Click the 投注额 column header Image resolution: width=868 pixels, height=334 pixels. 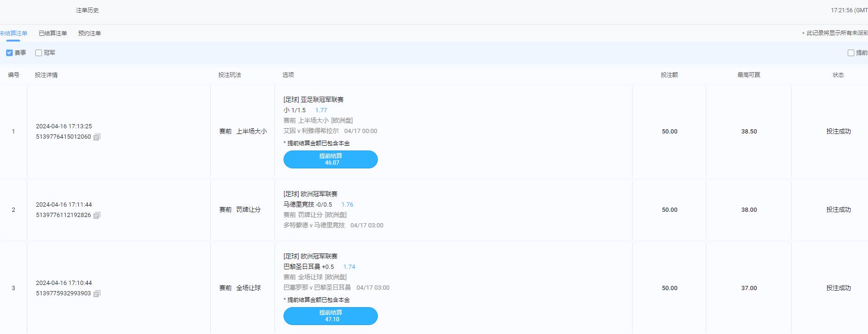[x=669, y=75]
